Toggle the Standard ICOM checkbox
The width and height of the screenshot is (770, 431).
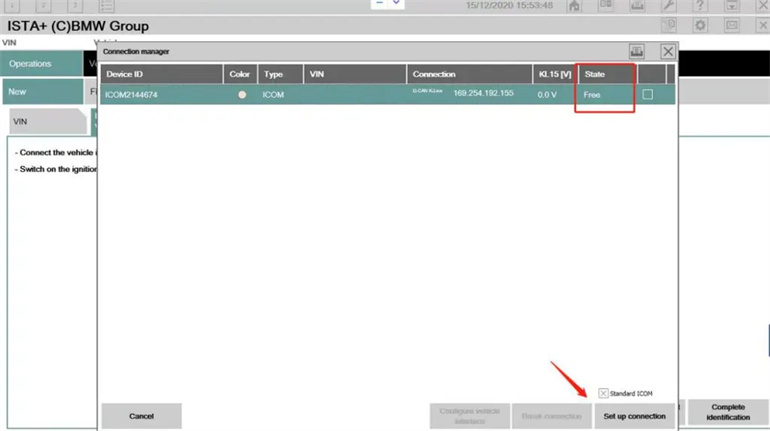click(x=604, y=393)
